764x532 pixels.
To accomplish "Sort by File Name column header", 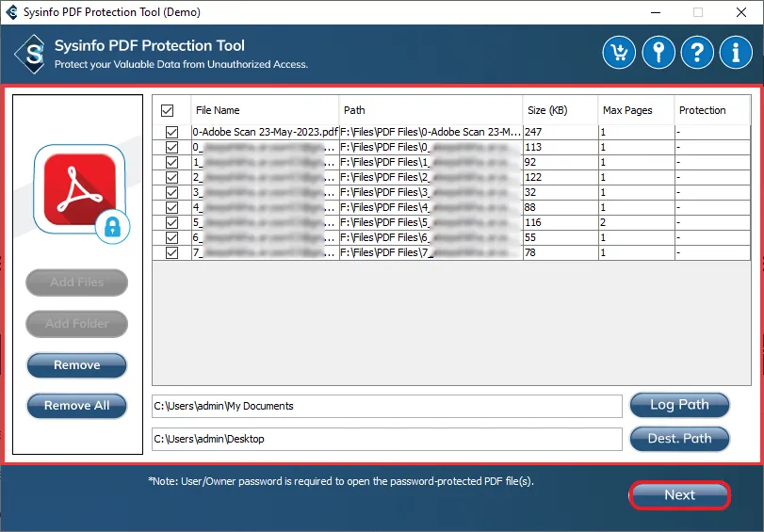I will (x=265, y=110).
